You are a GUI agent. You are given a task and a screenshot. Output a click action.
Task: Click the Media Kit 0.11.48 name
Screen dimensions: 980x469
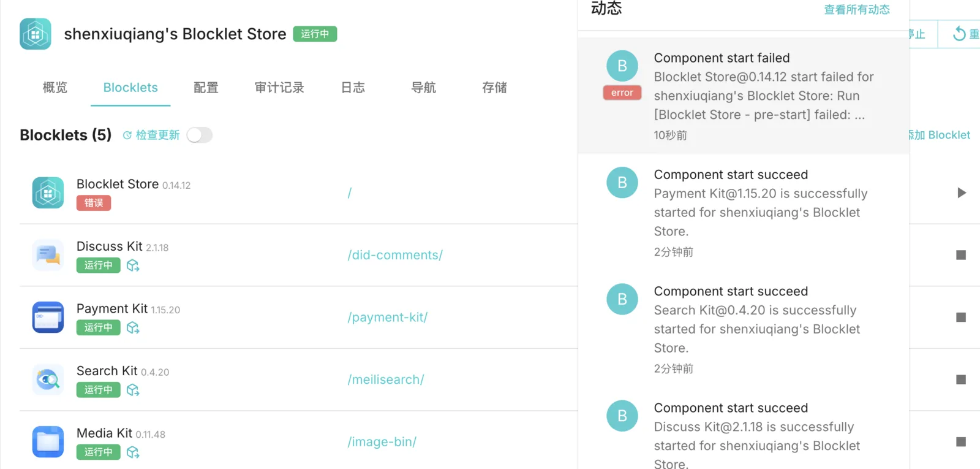click(x=121, y=433)
